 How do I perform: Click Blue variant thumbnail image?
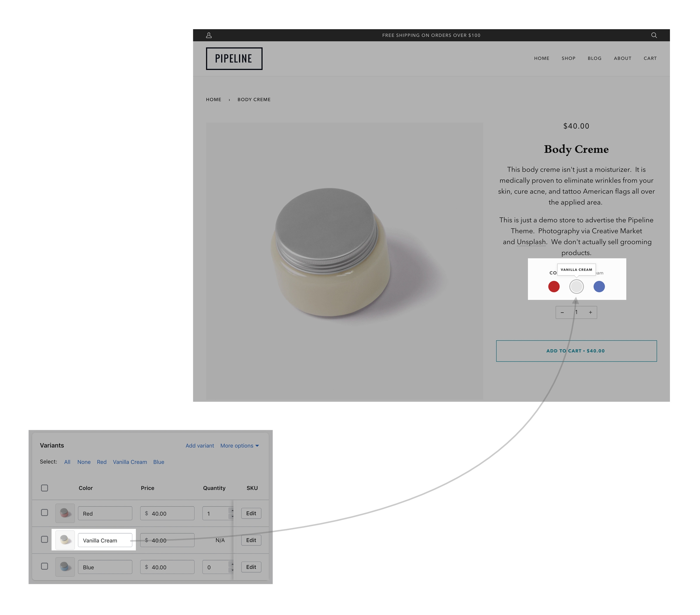[65, 567]
